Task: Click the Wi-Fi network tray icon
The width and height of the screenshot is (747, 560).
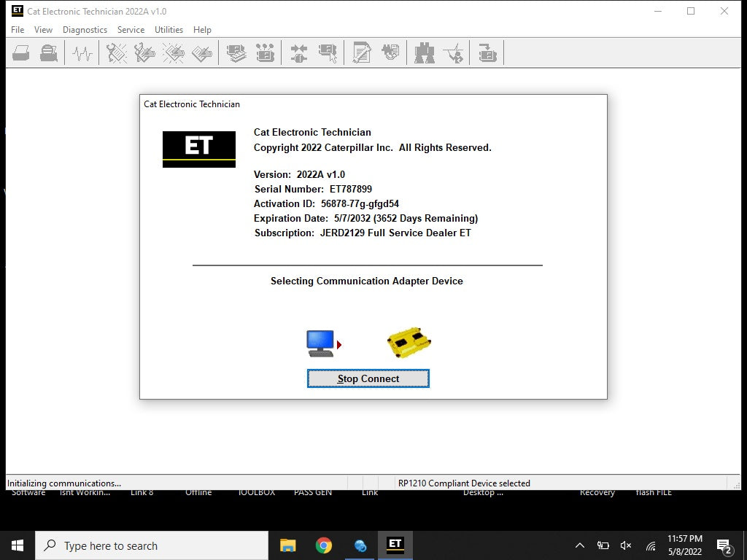Action: tap(650, 545)
